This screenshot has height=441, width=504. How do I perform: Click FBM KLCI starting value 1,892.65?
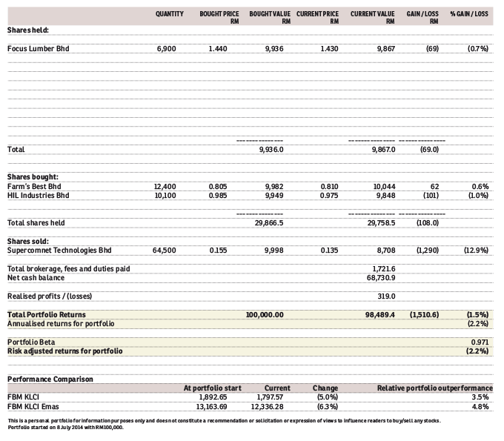213,397
